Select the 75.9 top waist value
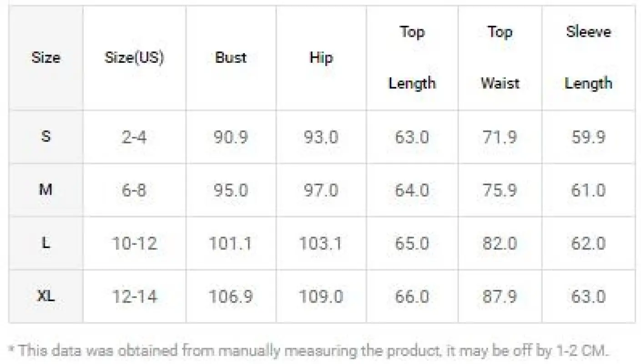 point(500,190)
